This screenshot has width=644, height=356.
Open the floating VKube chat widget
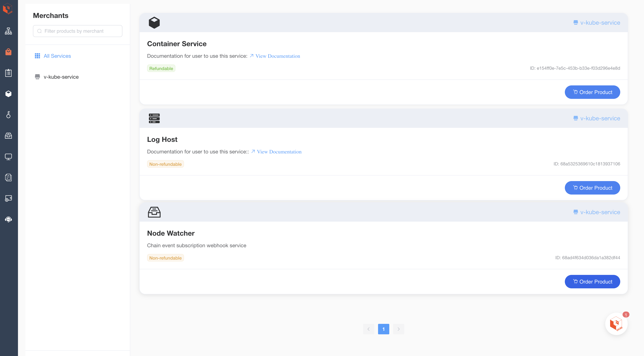click(616, 324)
